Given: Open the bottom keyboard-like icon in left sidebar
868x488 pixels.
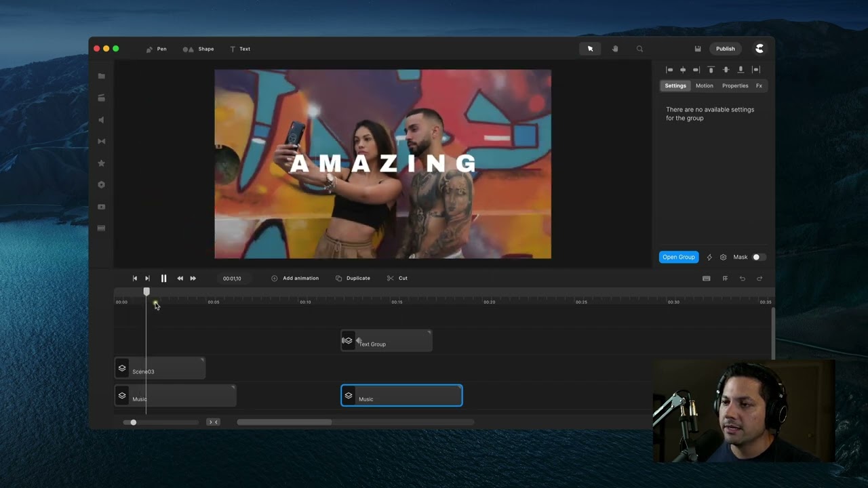Looking at the screenshot, I should 102,228.
